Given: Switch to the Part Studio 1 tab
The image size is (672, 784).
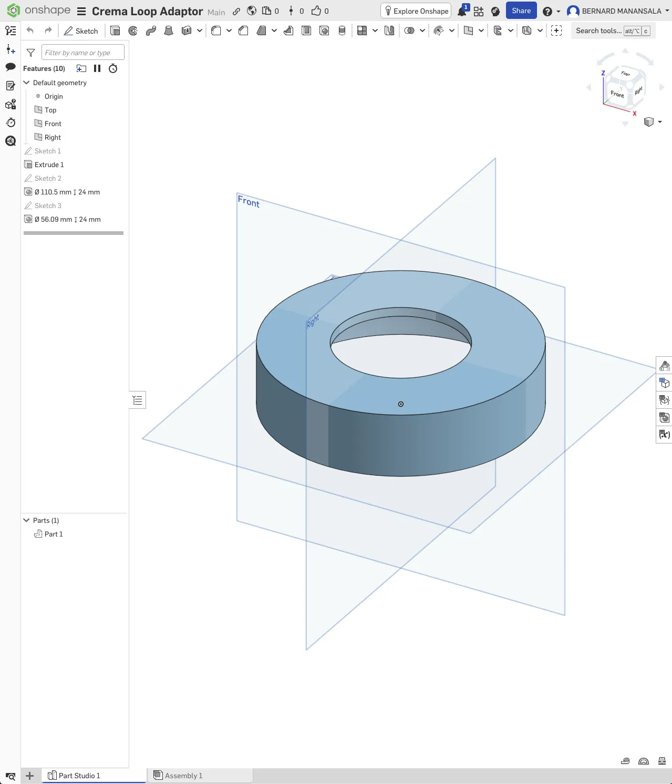Looking at the screenshot, I should [x=94, y=776].
